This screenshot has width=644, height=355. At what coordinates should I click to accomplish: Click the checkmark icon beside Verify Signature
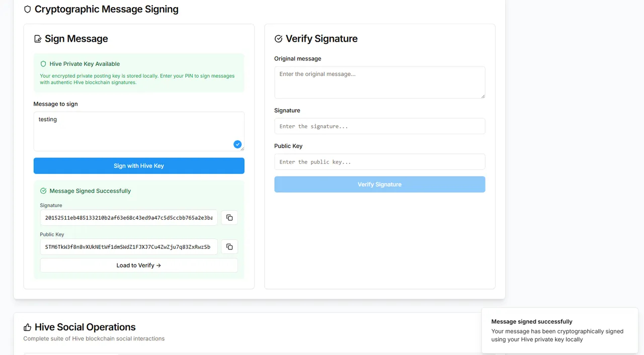[x=278, y=39]
